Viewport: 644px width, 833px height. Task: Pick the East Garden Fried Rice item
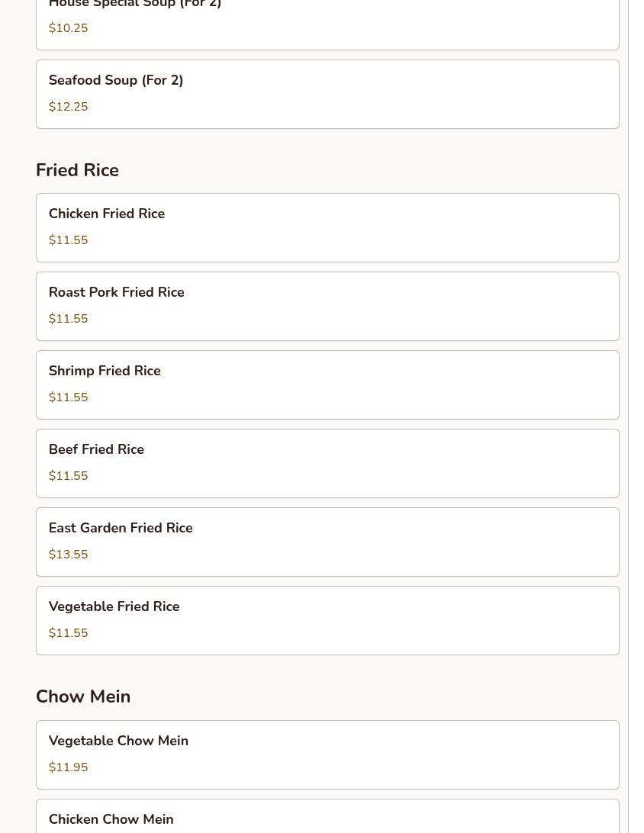[327, 542]
